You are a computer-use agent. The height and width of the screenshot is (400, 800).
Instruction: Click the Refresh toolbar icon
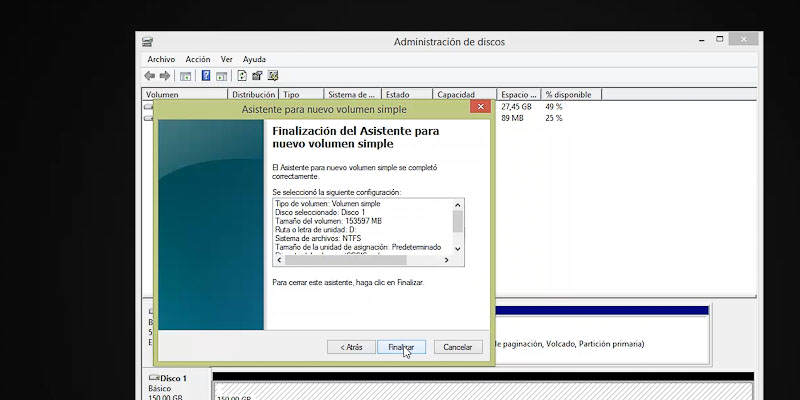click(x=242, y=76)
